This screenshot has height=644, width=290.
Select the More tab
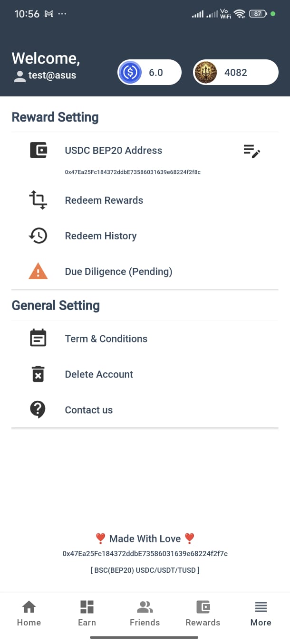[261, 613]
